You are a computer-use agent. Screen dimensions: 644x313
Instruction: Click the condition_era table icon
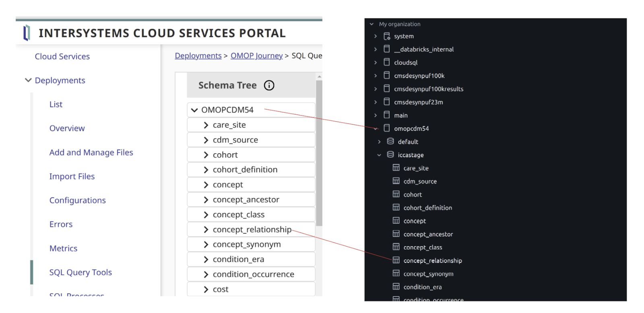396,287
